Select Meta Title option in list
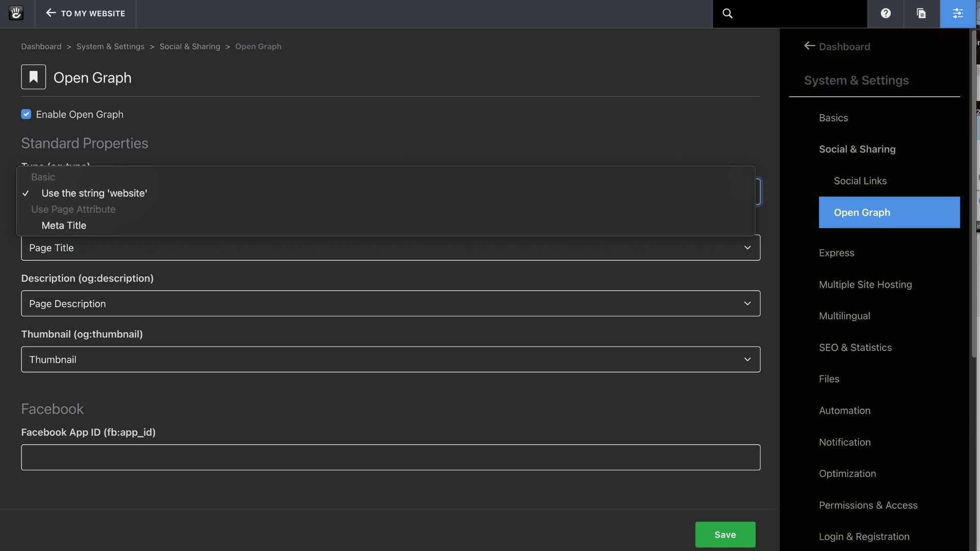This screenshot has height=551, width=980. click(x=64, y=226)
